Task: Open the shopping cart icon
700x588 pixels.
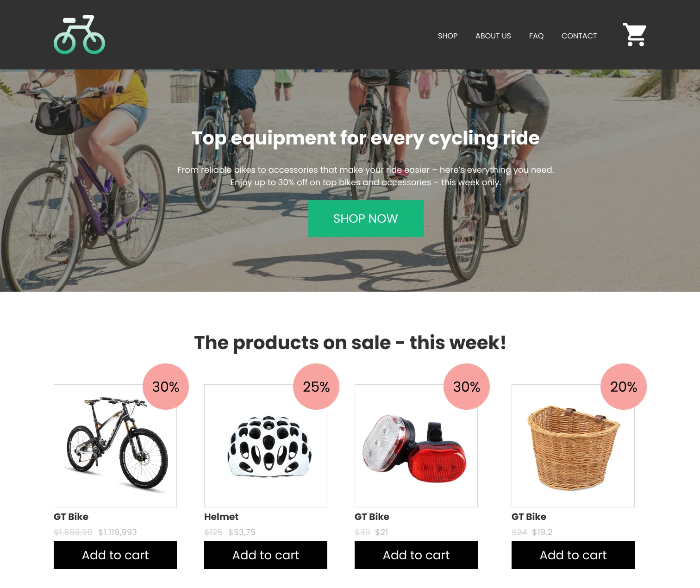Action: tap(635, 35)
